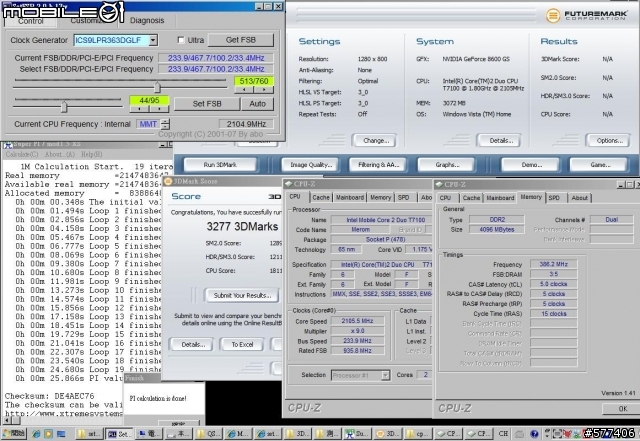Switch to the Diagnosis tab in SetFSB
This screenshot has width=640, height=441.
147,20
